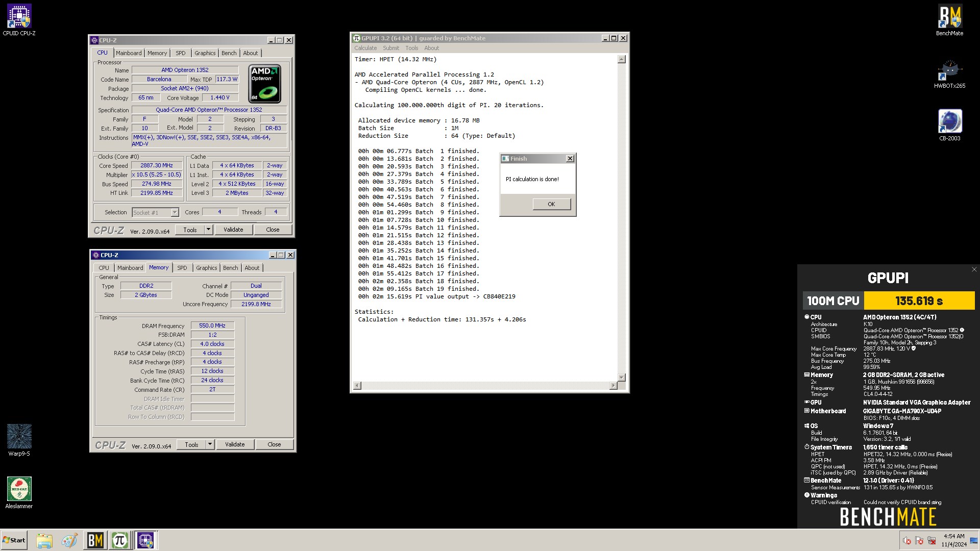
Task: Open the Submit menu in GPUPI
Action: click(391, 48)
